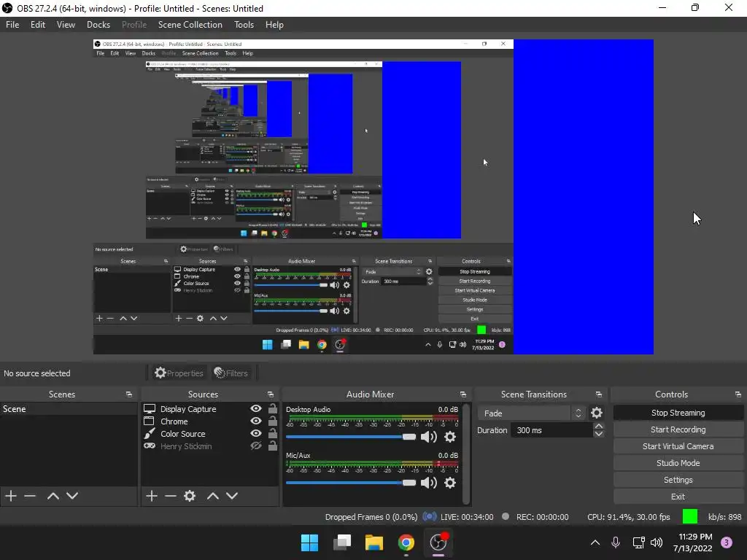The image size is (747, 560).
Task: Open the Tools menu
Action: tap(244, 25)
